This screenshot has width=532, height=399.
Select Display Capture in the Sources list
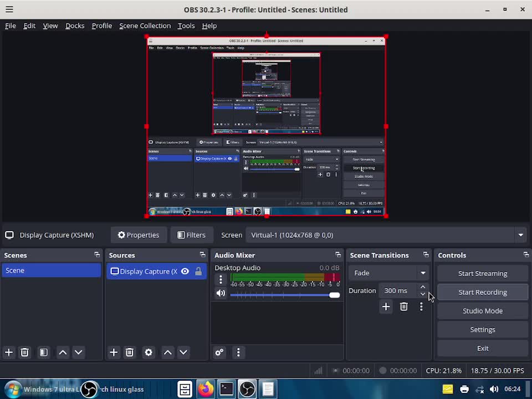coord(156,271)
